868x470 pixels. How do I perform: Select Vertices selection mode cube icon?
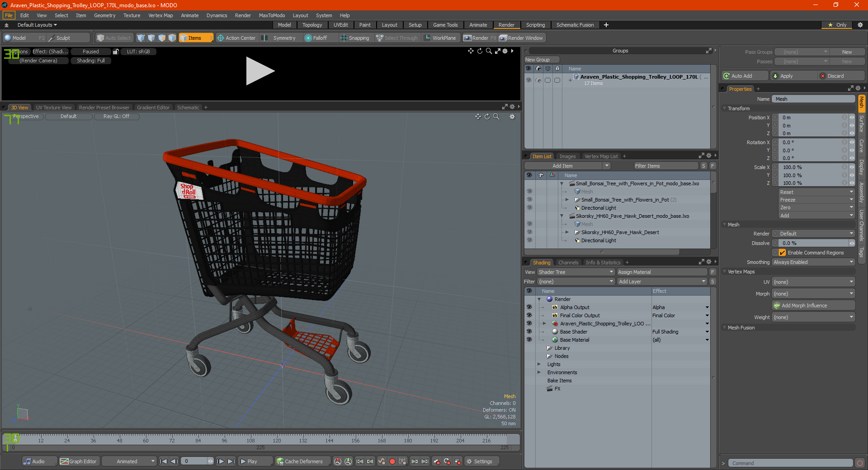point(141,38)
